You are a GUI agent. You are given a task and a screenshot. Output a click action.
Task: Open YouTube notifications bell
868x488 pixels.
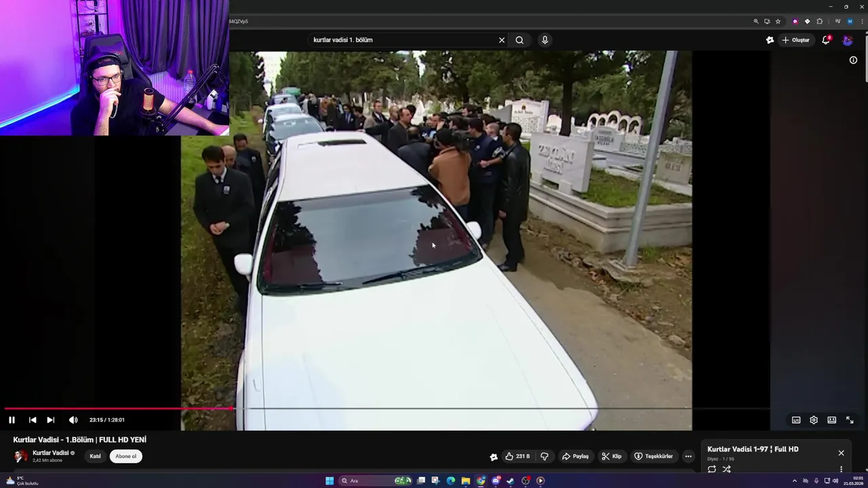826,40
